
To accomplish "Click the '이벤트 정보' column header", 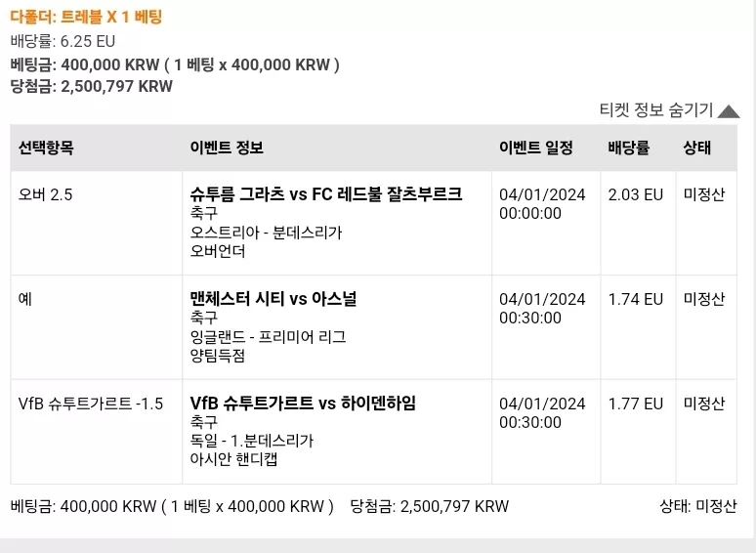I will [227, 148].
